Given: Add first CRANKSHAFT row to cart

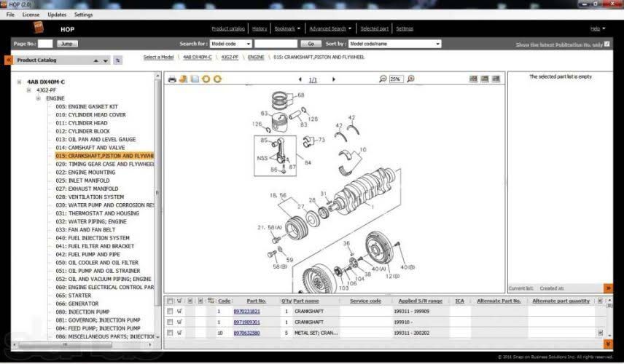Looking at the screenshot, I should (x=179, y=311).
